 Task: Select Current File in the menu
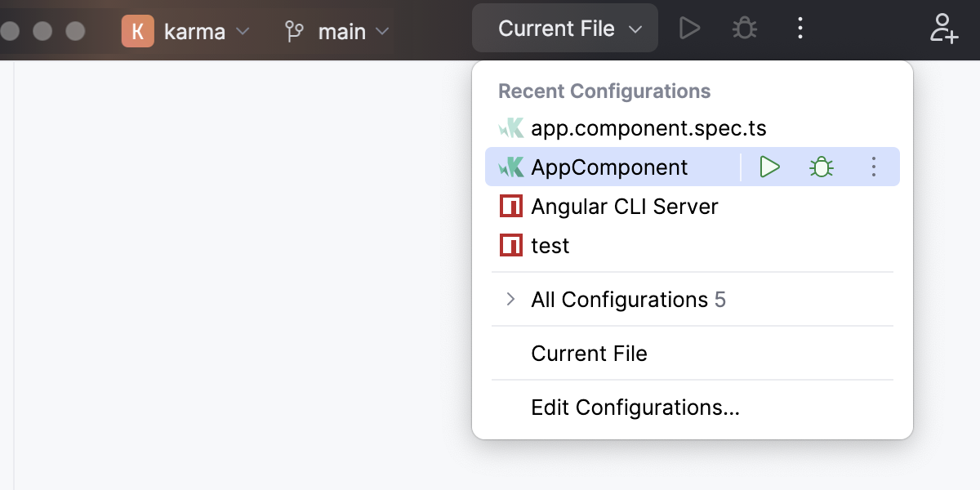[x=589, y=353]
